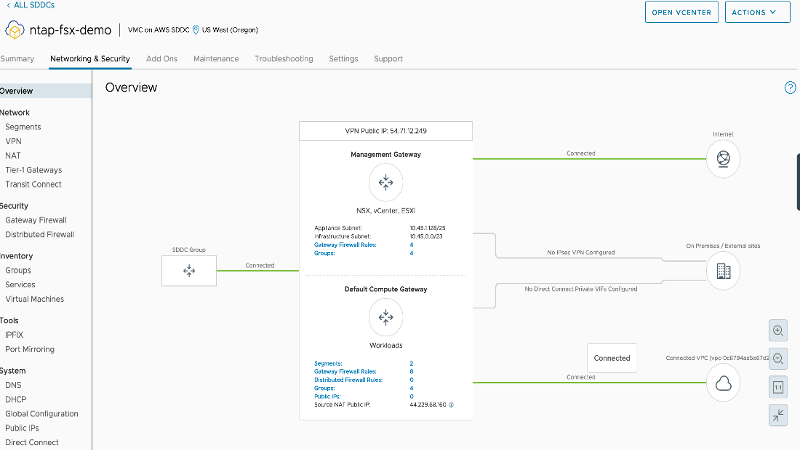Image resolution: width=800 pixels, height=450 pixels.
Task: Open the help question mark icon
Action: [x=790, y=88]
